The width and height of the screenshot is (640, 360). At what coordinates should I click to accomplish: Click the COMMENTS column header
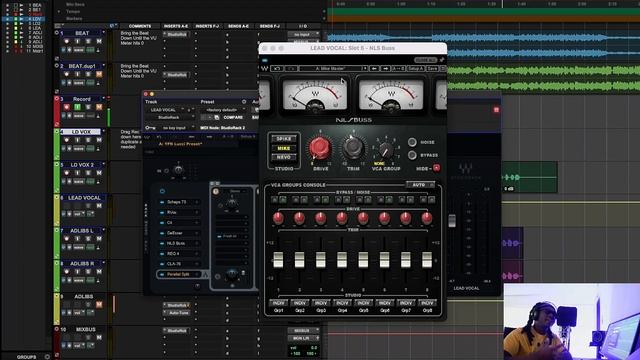(x=140, y=26)
